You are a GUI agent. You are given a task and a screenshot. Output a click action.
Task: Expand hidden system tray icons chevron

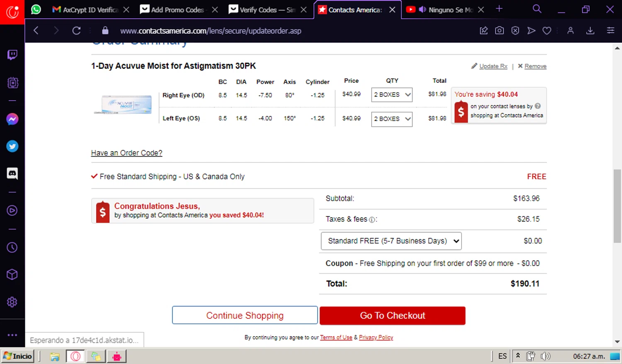pos(518,355)
